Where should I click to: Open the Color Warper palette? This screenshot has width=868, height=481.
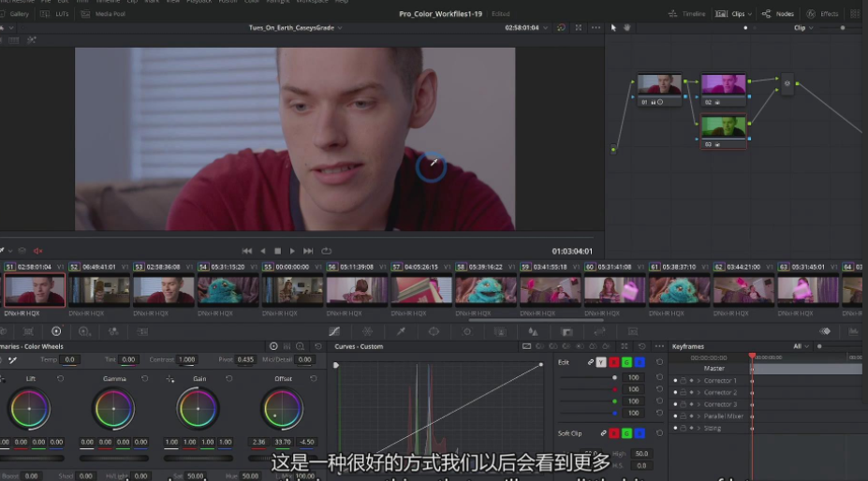click(368, 331)
